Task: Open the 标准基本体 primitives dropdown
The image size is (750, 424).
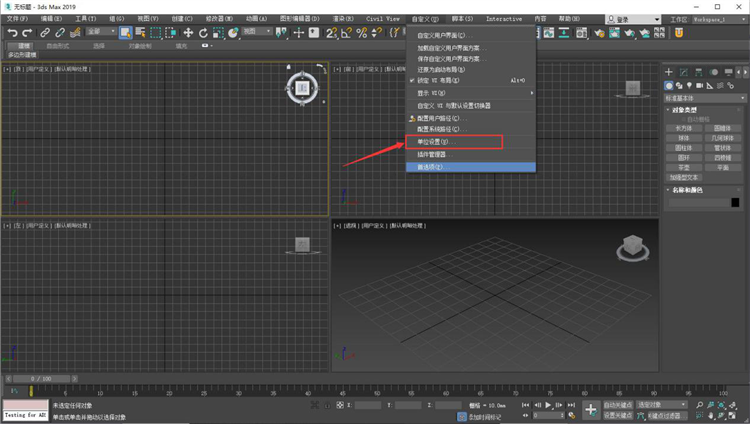Action: pos(705,98)
